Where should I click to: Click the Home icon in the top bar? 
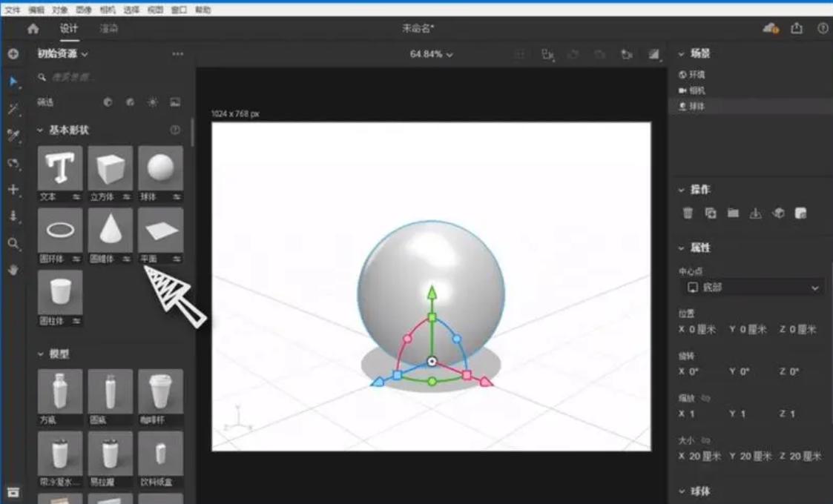[33, 29]
